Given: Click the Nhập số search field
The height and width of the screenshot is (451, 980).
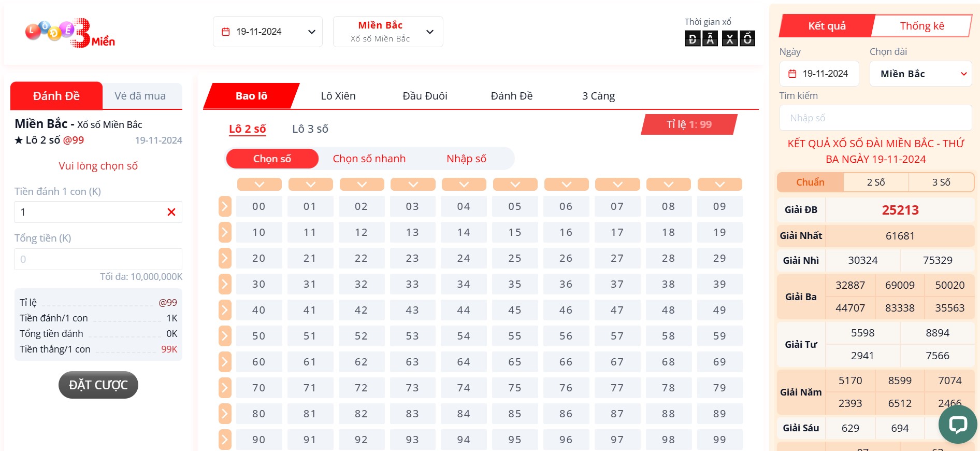Looking at the screenshot, I should (x=875, y=118).
